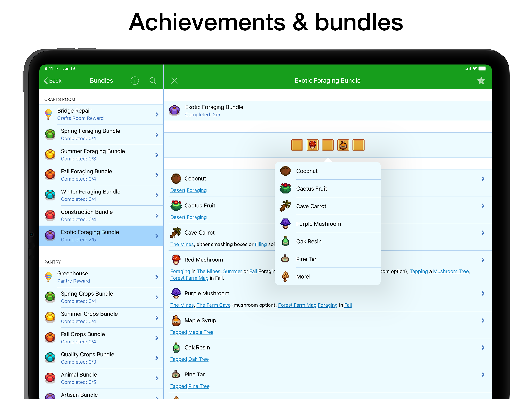The height and width of the screenshot is (399, 532).
Task: Open Fall Foraging Bundle
Action: (x=101, y=175)
